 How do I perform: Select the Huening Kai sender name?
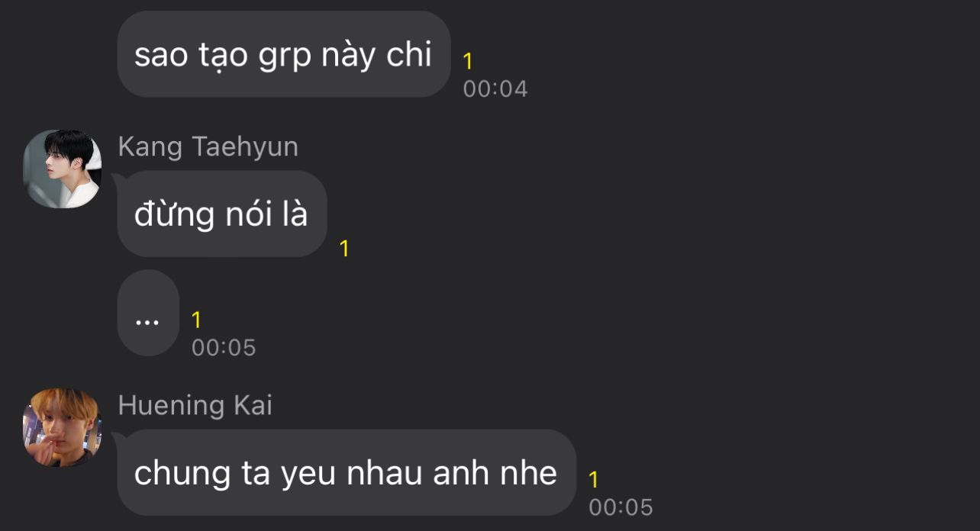[x=195, y=405]
